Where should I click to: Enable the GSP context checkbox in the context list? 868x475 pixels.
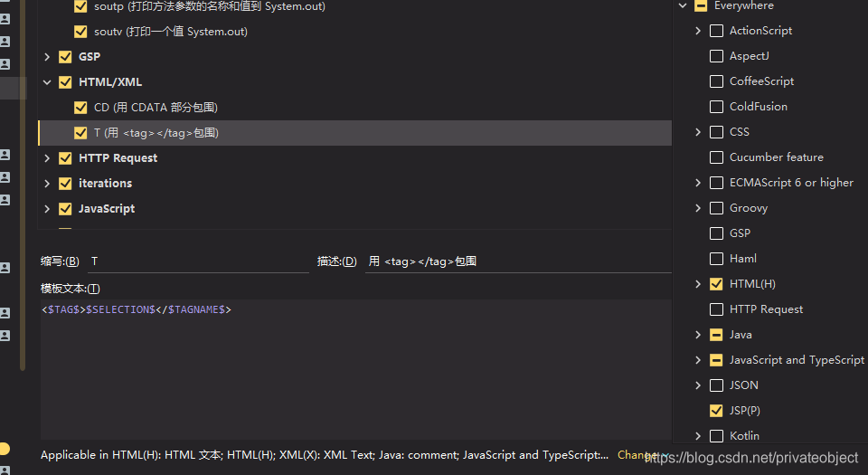[716, 233]
